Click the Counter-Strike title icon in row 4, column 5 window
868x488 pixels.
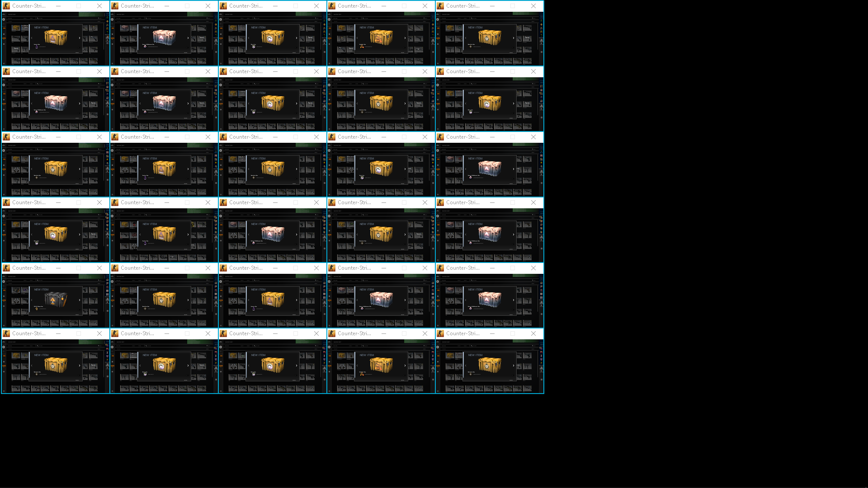click(440, 202)
